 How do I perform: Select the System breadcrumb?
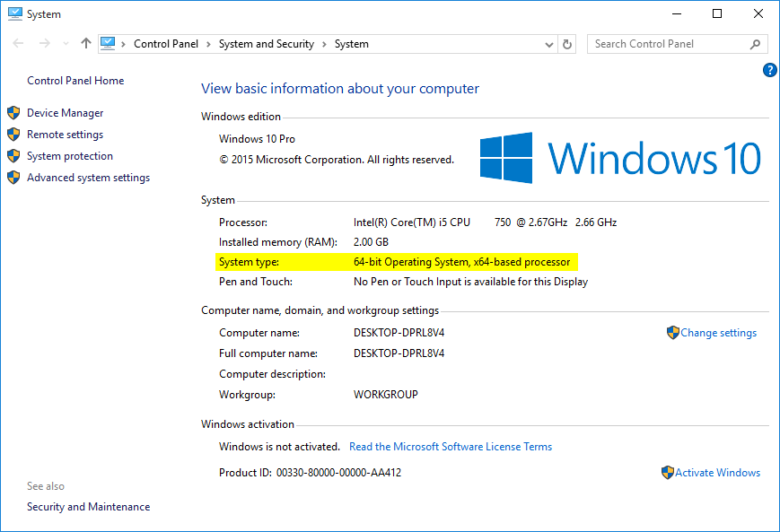pyautogui.click(x=352, y=44)
